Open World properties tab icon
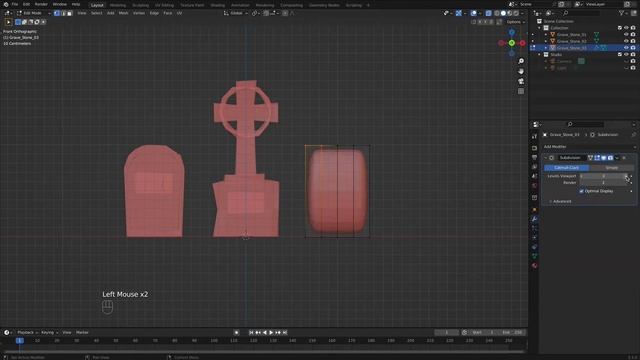Viewport: 640px width, 360px height. click(x=534, y=186)
